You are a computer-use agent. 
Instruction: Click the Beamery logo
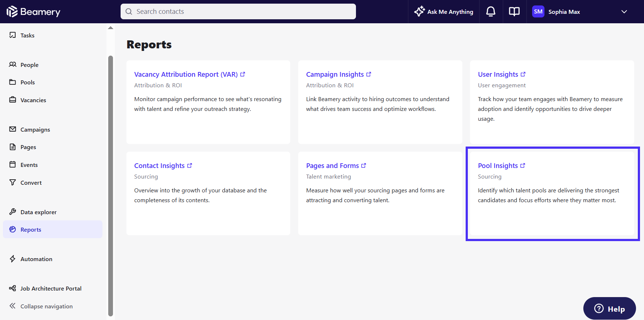click(33, 12)
